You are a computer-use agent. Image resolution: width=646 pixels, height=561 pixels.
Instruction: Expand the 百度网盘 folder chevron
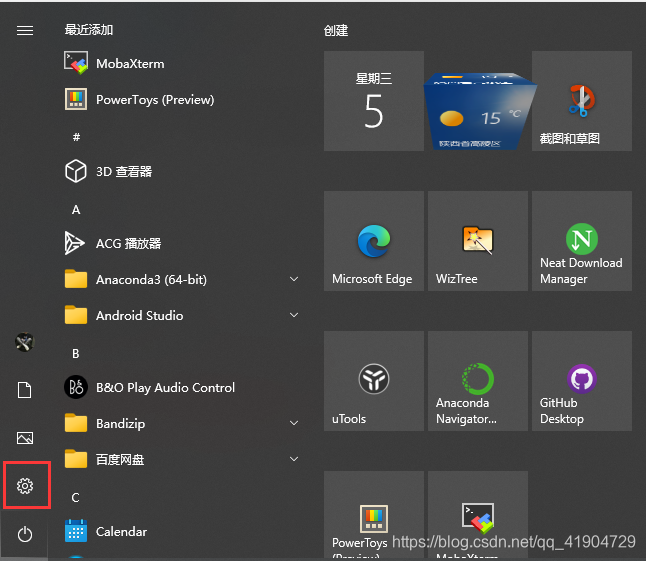point(294,459)
